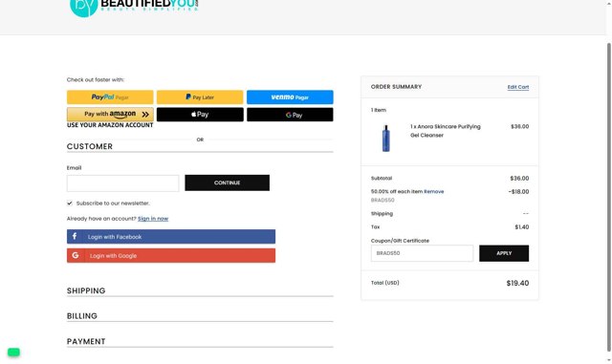Focus the Coupon/Gift Certificate field
The height and width of the screenshot is (364, 612).
pos(422,253)
